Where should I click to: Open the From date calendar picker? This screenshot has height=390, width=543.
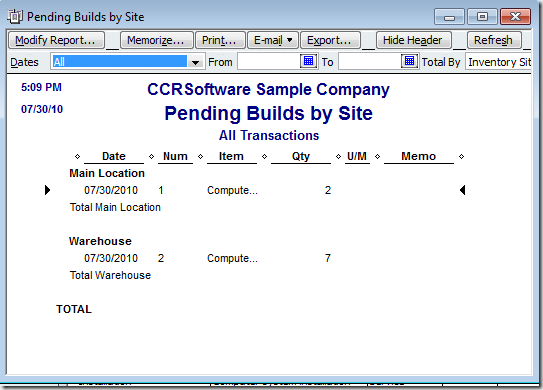308,61
